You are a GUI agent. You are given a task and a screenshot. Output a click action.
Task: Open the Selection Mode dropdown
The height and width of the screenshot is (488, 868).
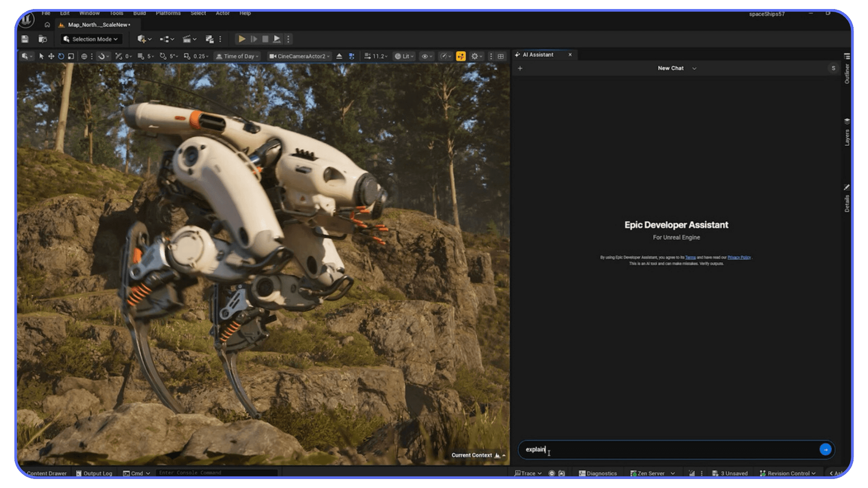pos(91,39)
